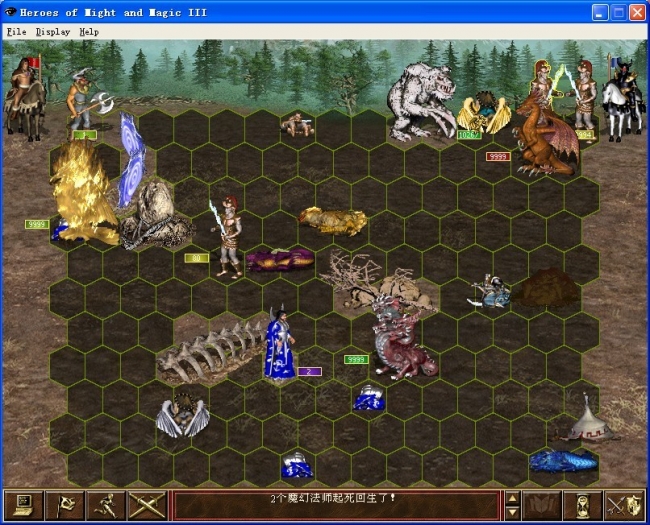Open the system options computer button
This screenshot has width=650, height=525.
24,505
